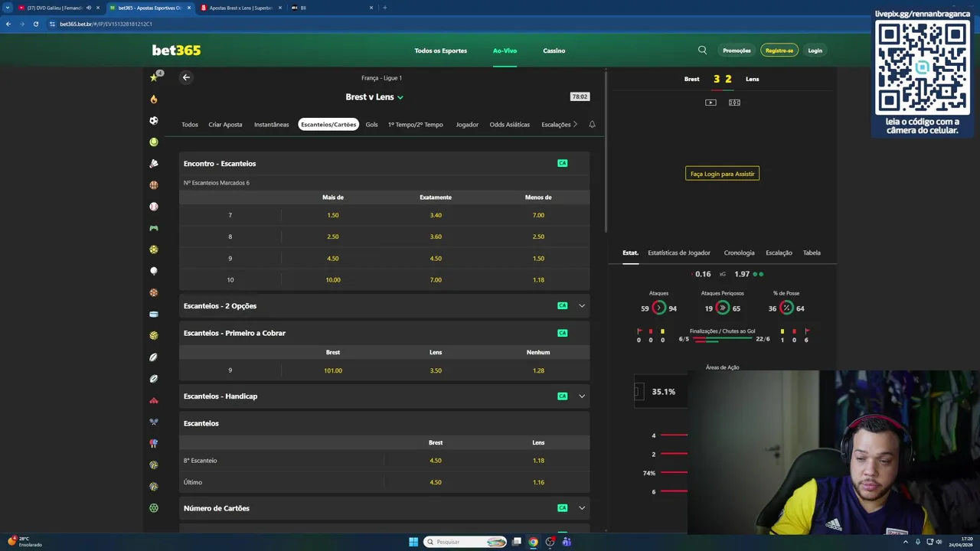Go to Todos os Esportes
Viewport: 980px width, 551px height.
tap(441, 51)
